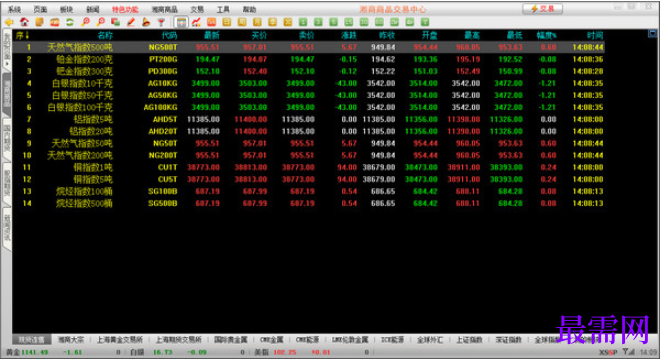Viewport: 668px width, 361px height.
Task: Click the orange card toolbar icon
Action: (x=55, y=22)
